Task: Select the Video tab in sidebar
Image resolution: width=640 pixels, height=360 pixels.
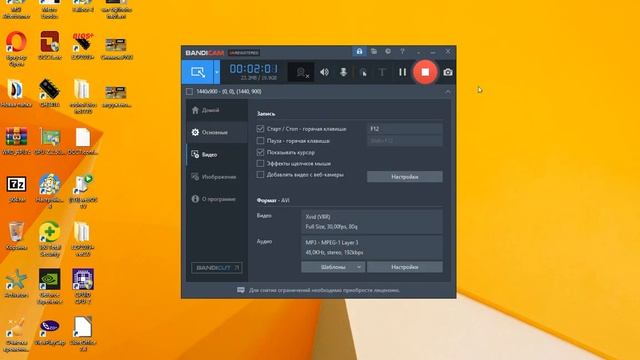Action: pyautogui.click(x=217, y=155)
